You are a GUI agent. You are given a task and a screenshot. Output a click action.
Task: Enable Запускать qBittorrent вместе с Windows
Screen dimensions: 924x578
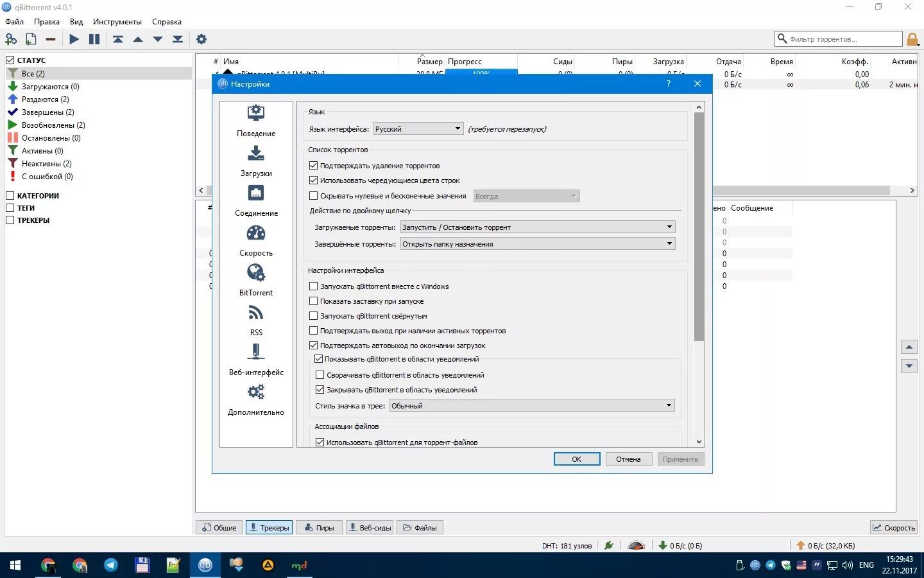[313, 286]
